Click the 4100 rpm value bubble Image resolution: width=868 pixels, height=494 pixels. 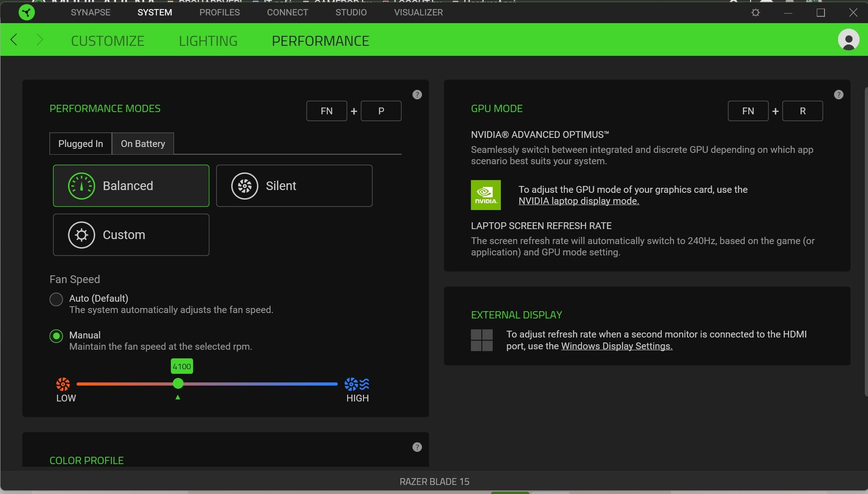pyautogui.click(x=182, y=367)
